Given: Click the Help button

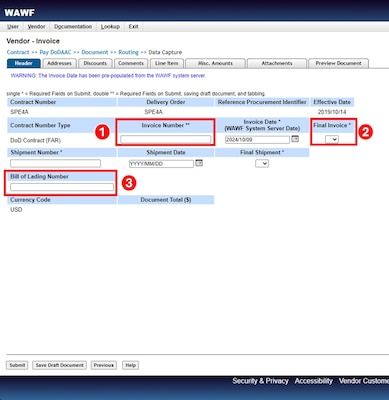Looking at the screenshot, I should (x=130, y=365).
